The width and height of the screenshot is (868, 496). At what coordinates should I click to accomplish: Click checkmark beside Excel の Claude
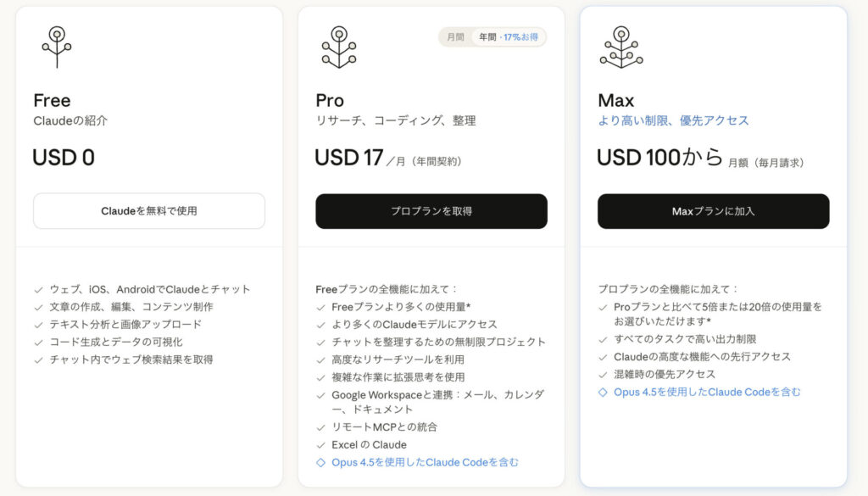[320, 445]
